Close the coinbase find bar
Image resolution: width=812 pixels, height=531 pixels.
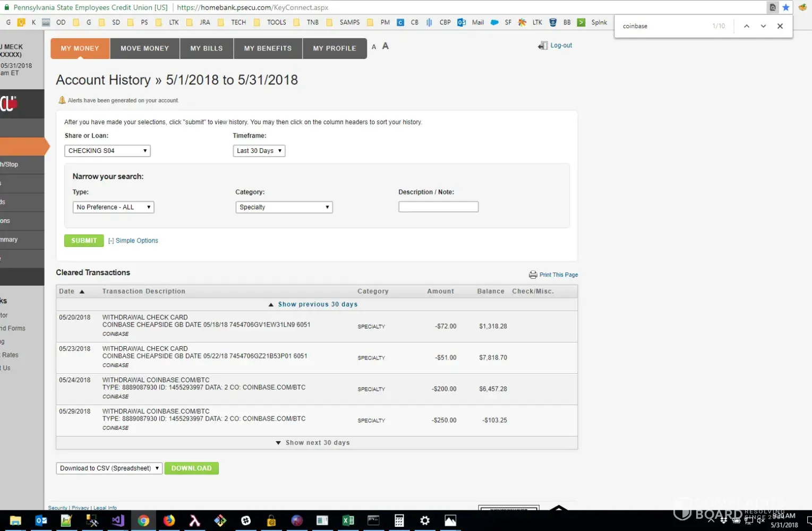pyautogui.click(x=780, y=26)
